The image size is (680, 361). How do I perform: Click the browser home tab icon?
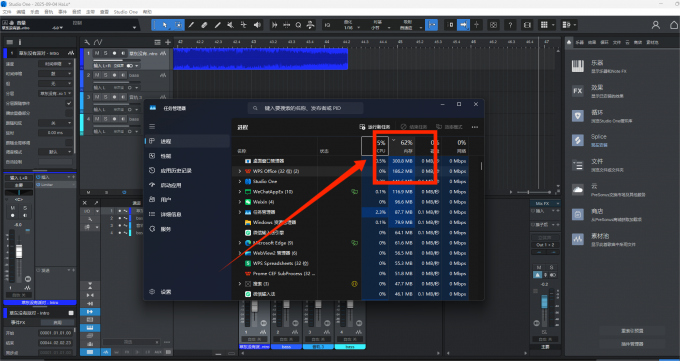click(569, 42)
